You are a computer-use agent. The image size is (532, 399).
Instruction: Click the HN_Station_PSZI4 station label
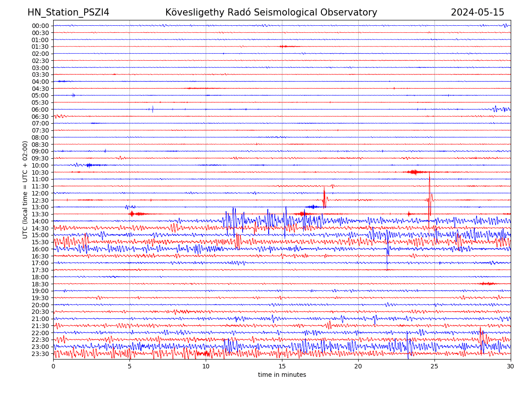coord(68,12)
